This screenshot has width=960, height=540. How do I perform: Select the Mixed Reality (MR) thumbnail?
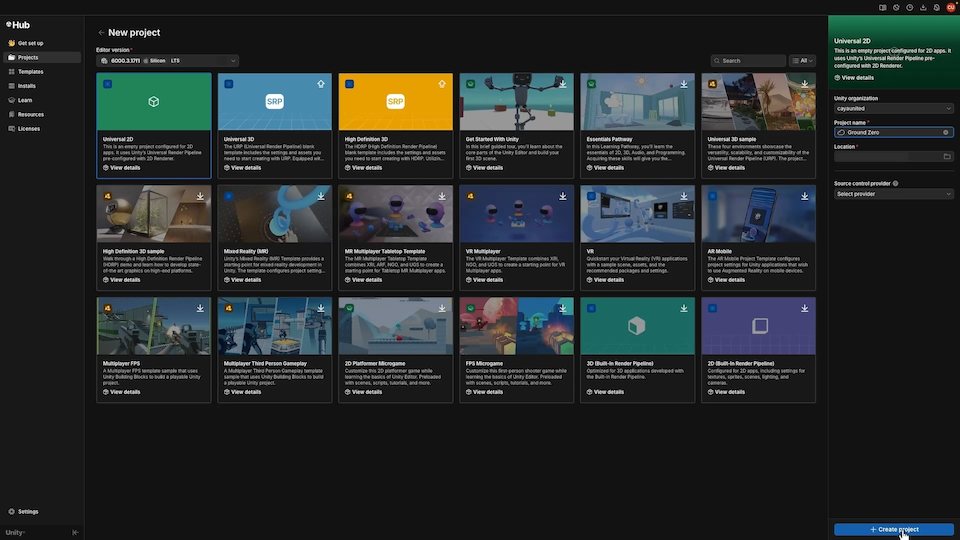(x=274, y=214)
